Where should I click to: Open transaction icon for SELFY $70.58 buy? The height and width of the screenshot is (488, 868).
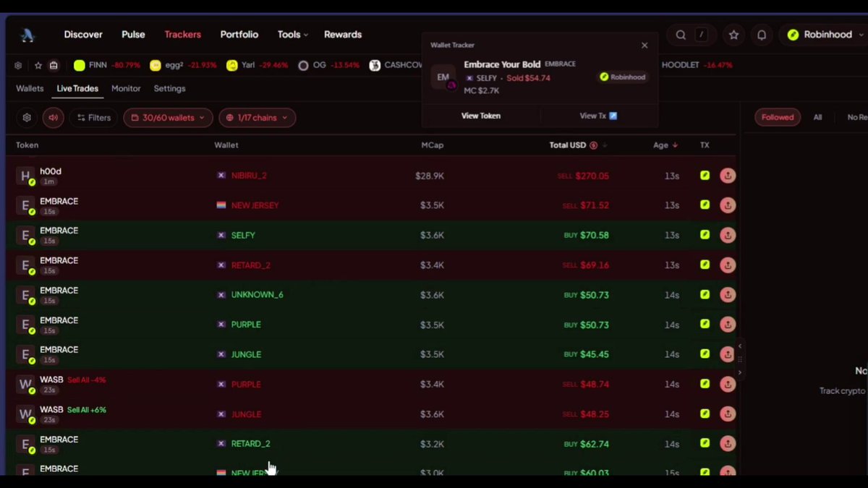(705, 235)
